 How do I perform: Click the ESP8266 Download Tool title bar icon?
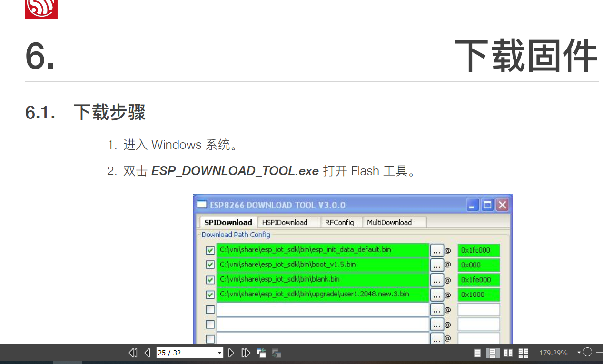[202, 205]
